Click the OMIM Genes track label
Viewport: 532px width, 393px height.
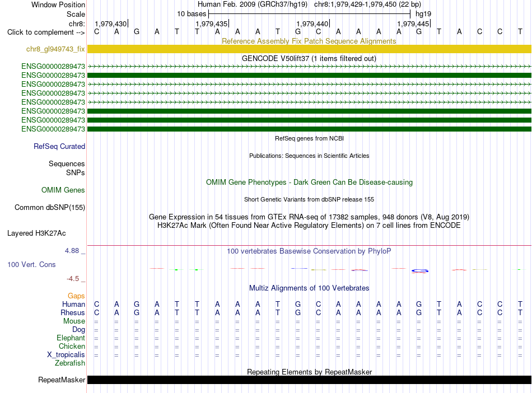63,190
